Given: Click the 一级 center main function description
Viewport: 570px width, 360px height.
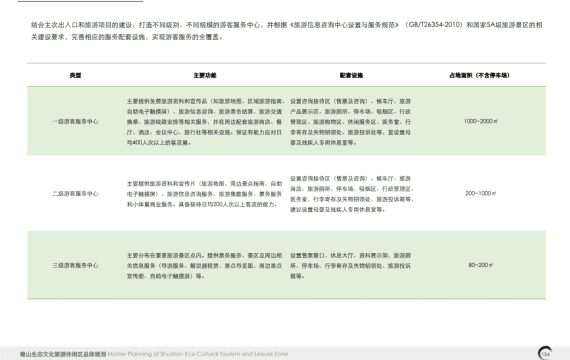Looking at the screenshot, I should coord(205,122).
